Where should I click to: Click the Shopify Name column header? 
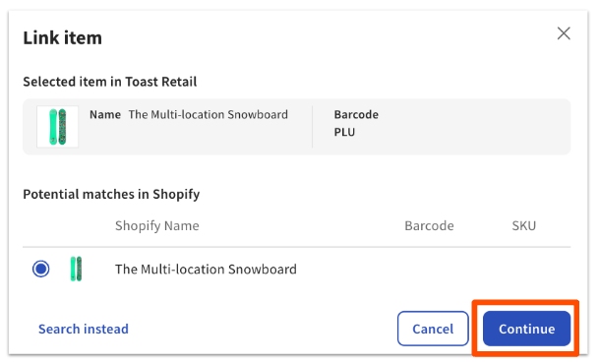point(157,225)
